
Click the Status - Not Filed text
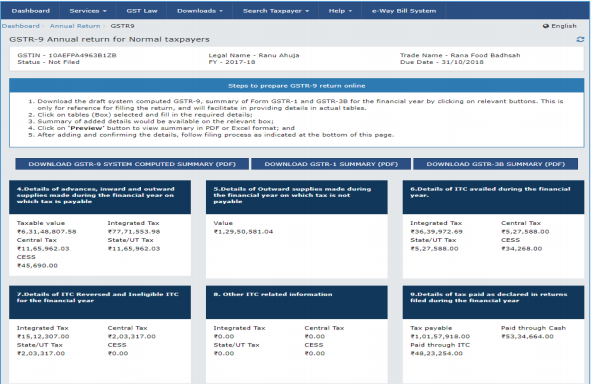(48, 62)
